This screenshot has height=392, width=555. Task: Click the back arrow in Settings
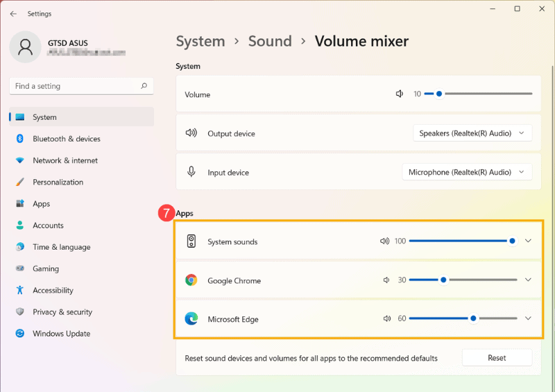click(13, 13)
